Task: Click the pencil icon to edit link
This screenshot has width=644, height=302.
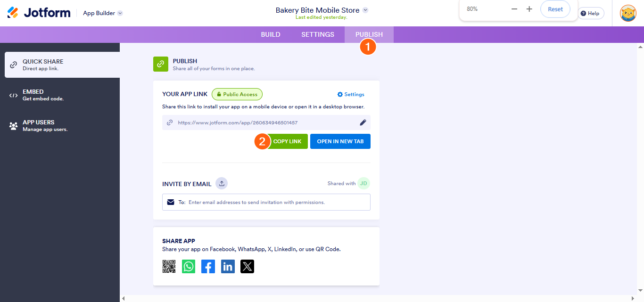Action: click(363, 122)
